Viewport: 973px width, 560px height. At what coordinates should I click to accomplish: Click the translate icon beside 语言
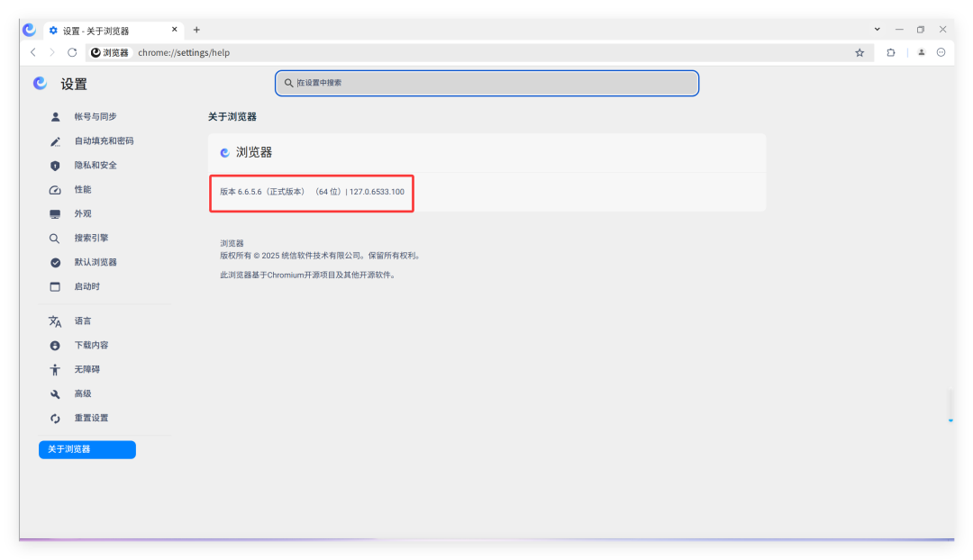pos(55,321)
